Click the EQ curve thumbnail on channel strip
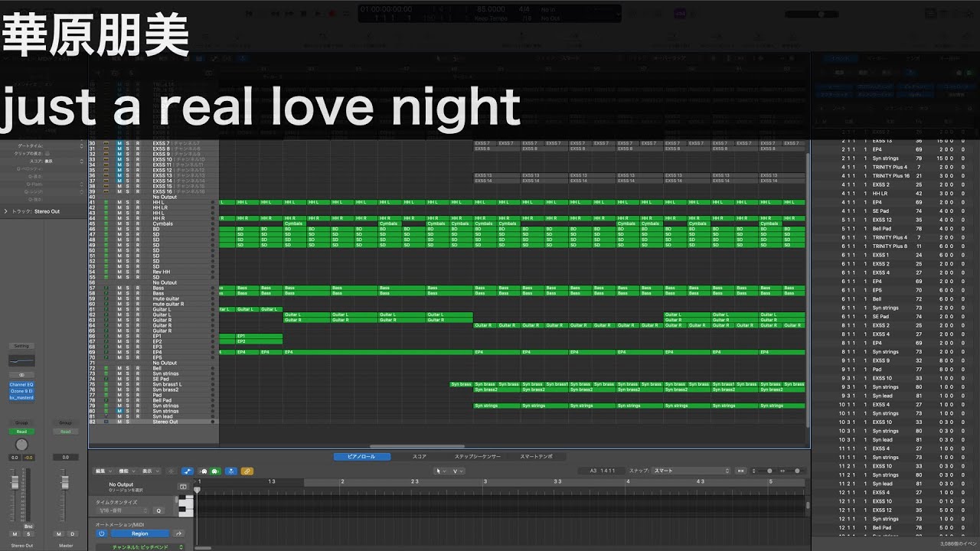The width and height of the screenshot is (980, 551). [21, 360]
